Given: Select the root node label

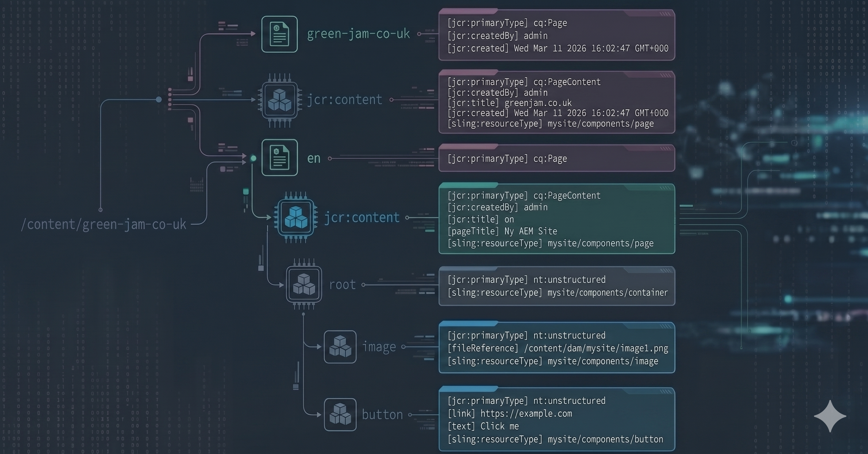Looking at the screenshot, I should pyautogui.click(x=342, y=284).
